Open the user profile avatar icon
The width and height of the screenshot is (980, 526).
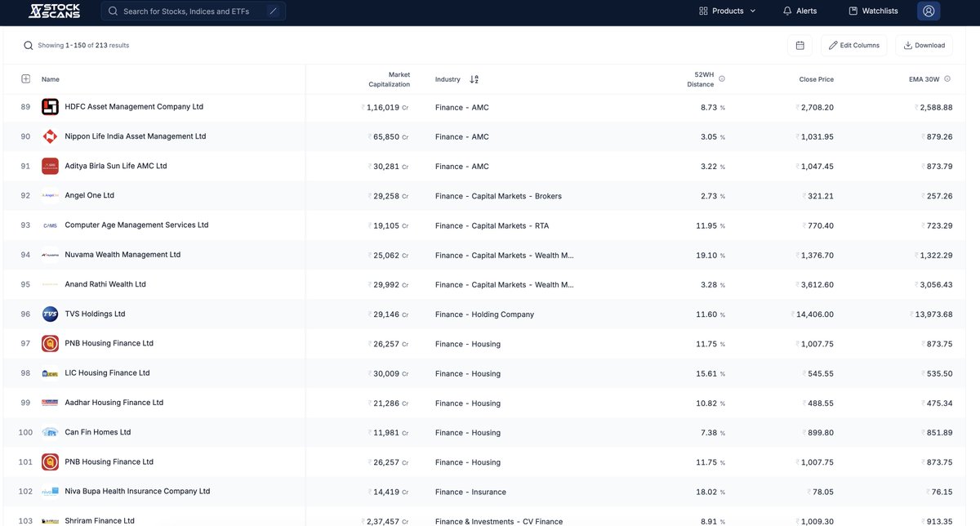pos(929,11)
